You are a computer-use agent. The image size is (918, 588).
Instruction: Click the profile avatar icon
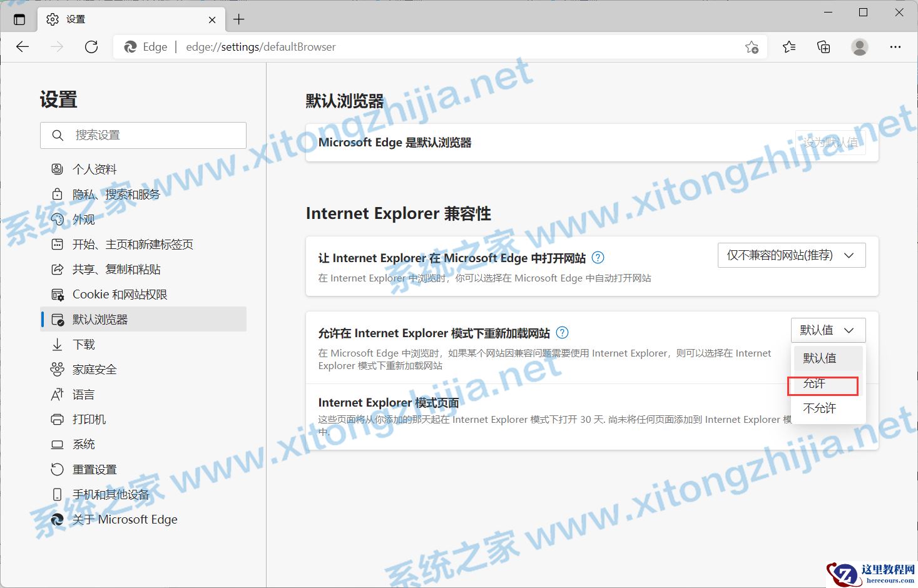(859, 46)
